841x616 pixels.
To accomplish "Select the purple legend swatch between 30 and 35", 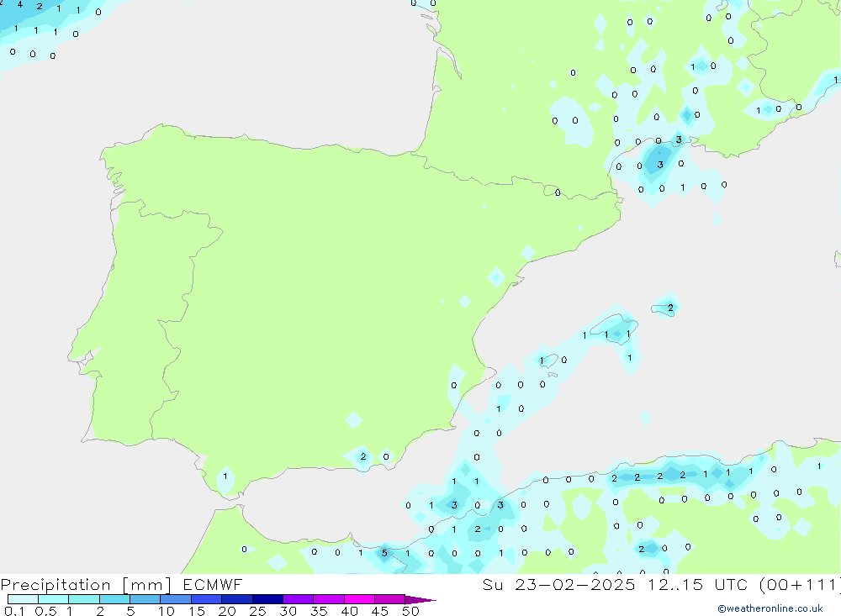I will point(299,599).
